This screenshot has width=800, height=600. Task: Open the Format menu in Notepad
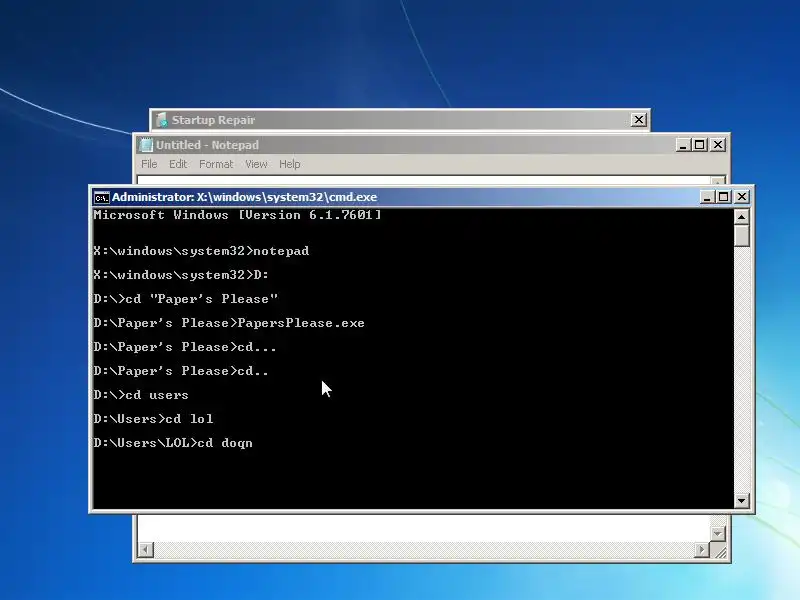point(216,164)
